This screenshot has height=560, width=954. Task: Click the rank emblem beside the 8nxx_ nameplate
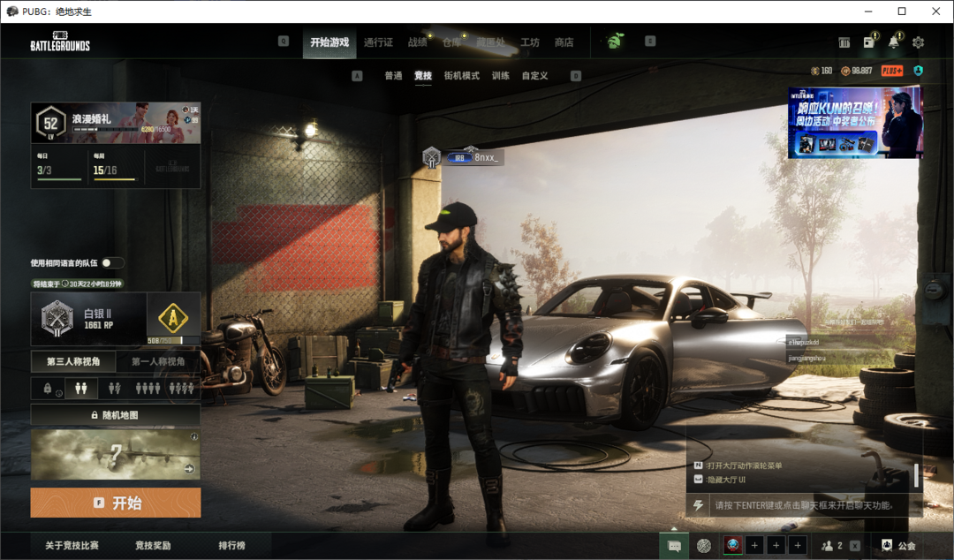pos(431,157)
